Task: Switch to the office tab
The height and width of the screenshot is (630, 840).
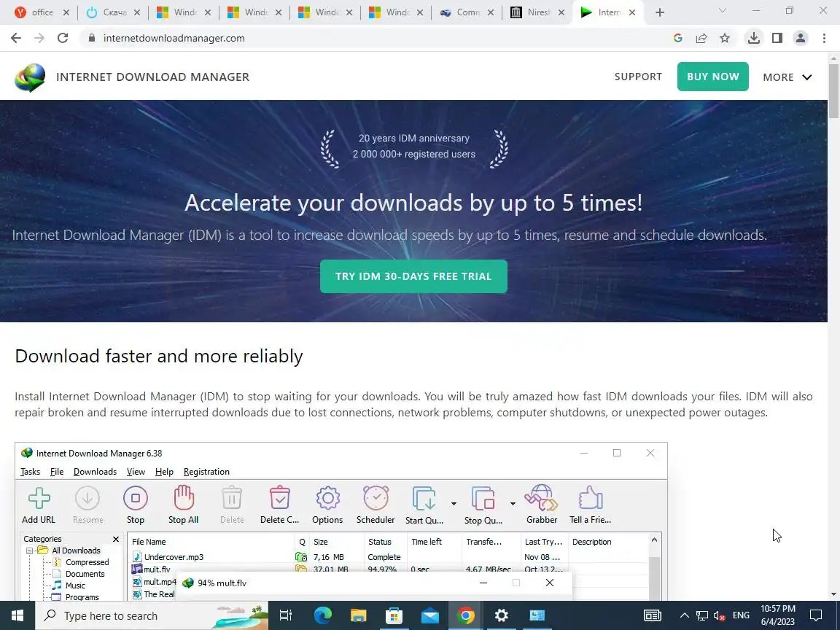Action: tap(42, 12)
